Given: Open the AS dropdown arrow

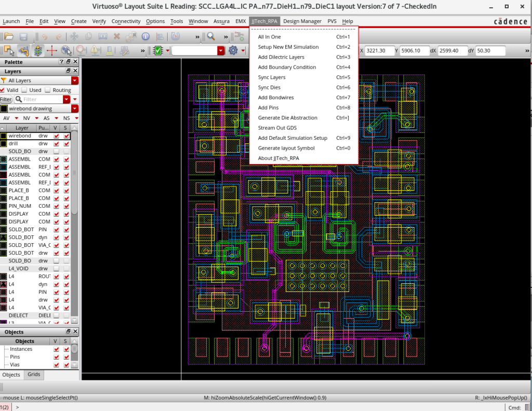Looking at the screenshot, I should [56, 118].
